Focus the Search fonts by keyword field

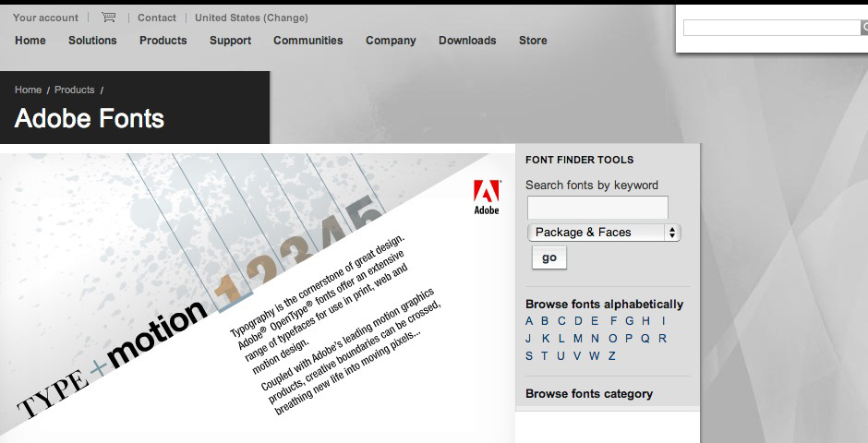(597, 208)
